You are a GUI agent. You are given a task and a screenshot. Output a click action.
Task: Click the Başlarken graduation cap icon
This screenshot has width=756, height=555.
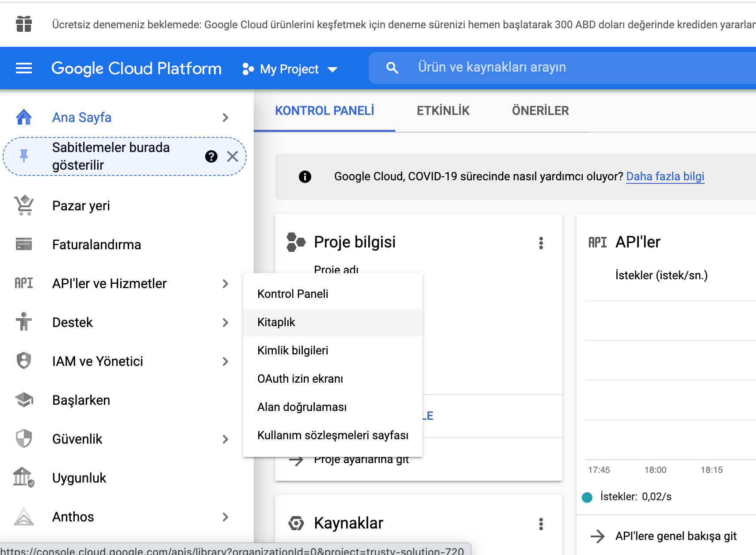click(24, 399)
